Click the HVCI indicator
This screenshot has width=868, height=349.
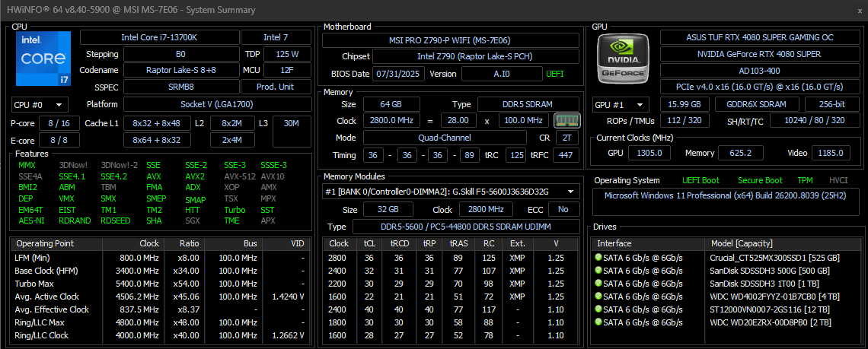838,180
